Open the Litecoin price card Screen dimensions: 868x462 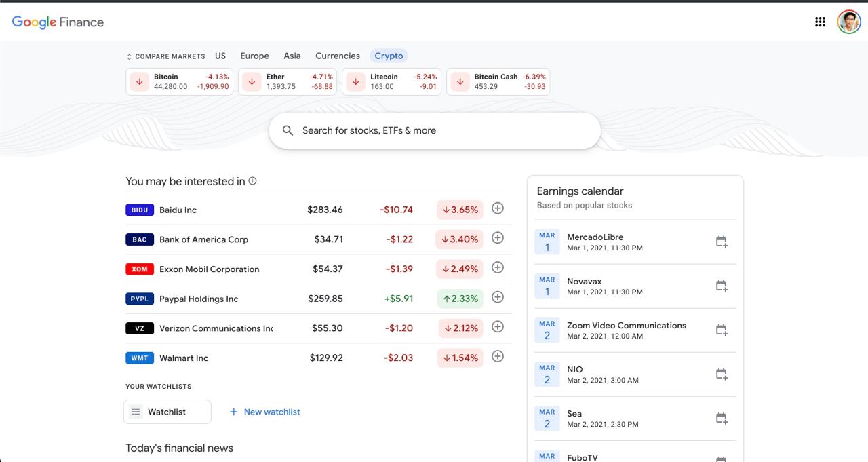tap(391, 81)
